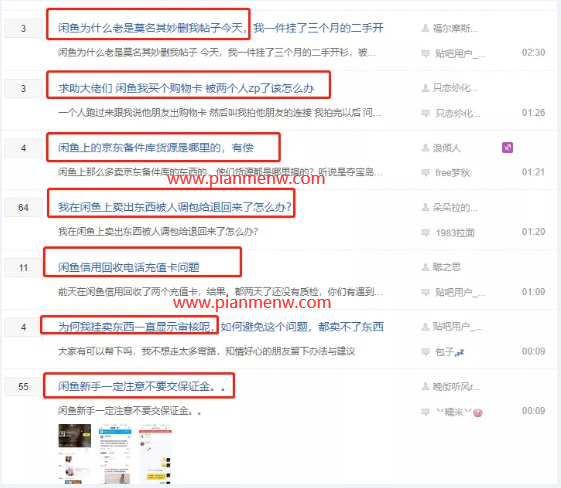Click last reply time 01:20
This screenshot has width=561, height=488.
coord(533,232)
